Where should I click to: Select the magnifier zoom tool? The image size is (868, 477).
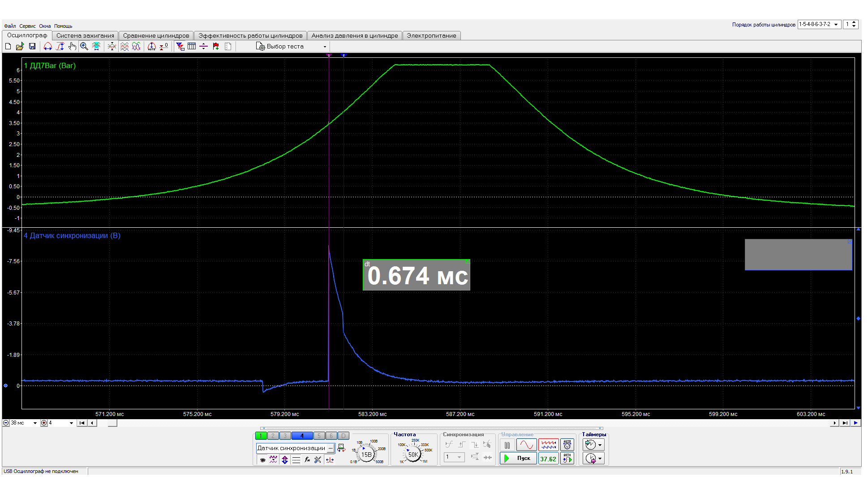point(84,46)
